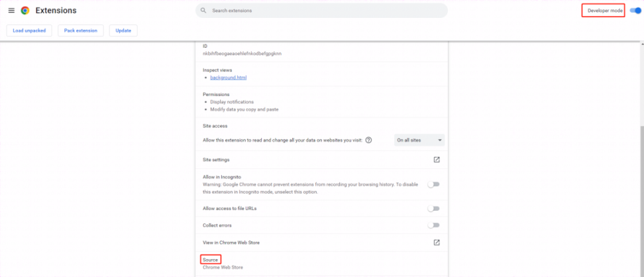Enable the Collect errors switch
The image size is (644, 277).
click(x=434, y=225)
